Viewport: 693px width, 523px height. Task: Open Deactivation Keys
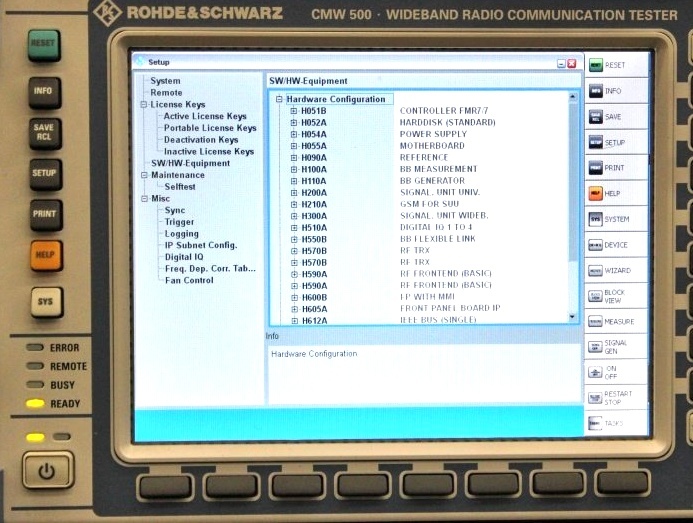[201, 140]
